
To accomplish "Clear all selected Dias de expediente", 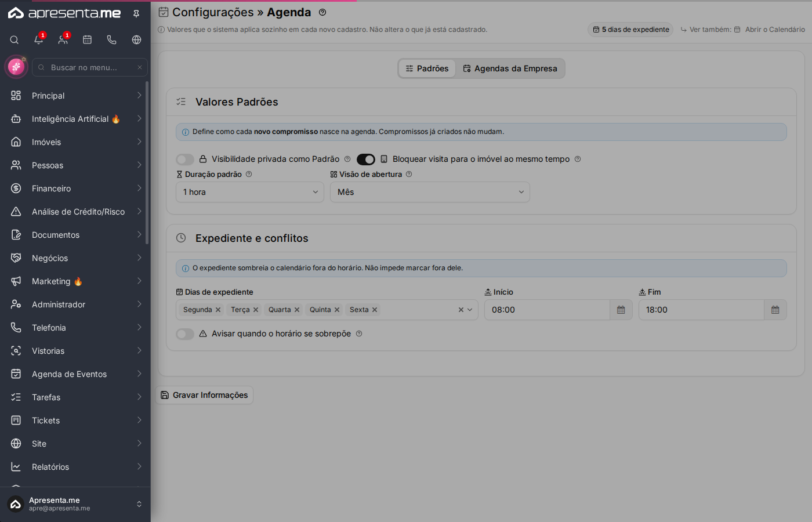I will (x=461, y=310).
